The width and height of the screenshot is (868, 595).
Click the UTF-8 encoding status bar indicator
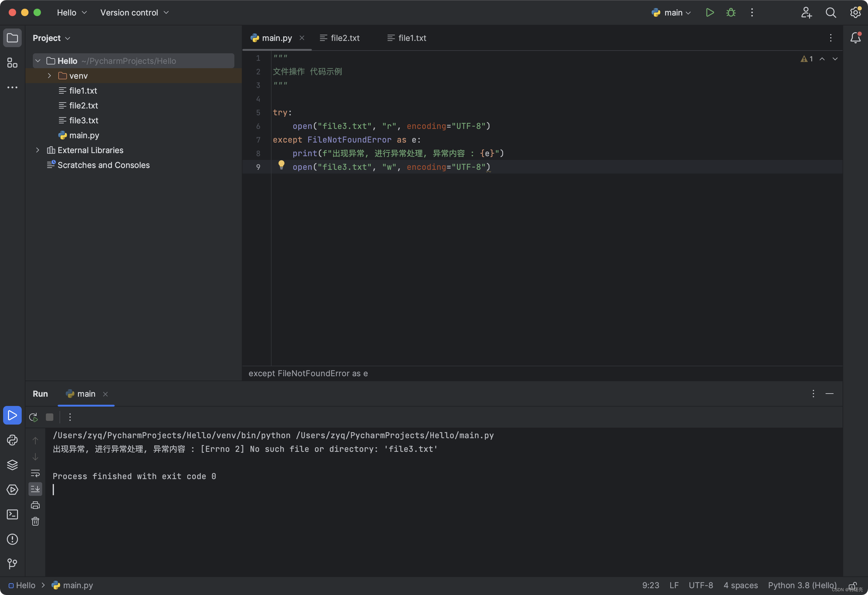tap(702, 585)
